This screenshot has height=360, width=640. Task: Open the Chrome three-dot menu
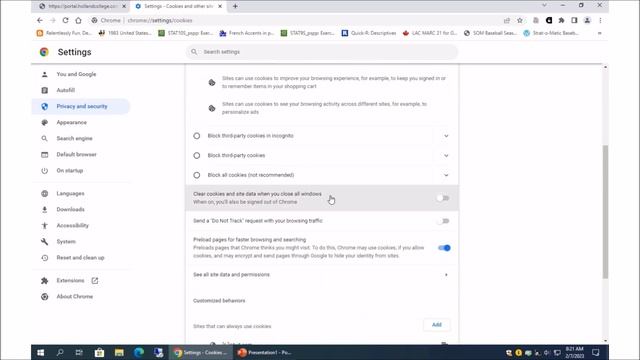600,20
